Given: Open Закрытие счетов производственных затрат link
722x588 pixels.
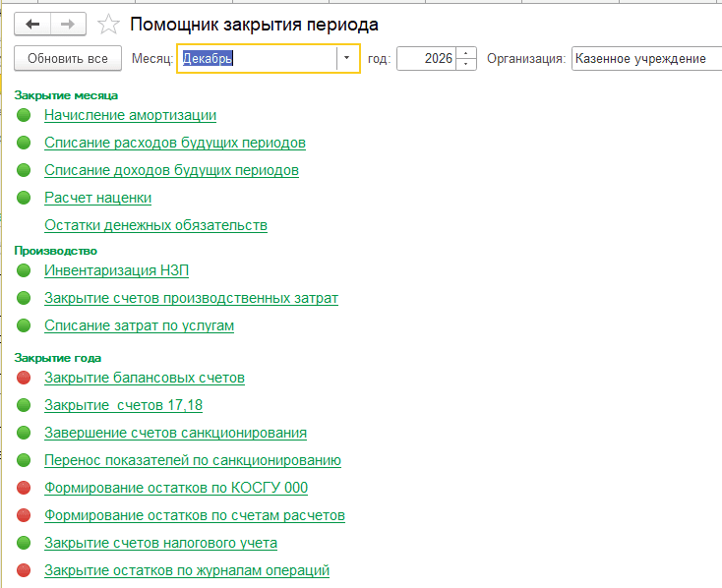Looking at the screenshot, I should click(x=191, y=298).
